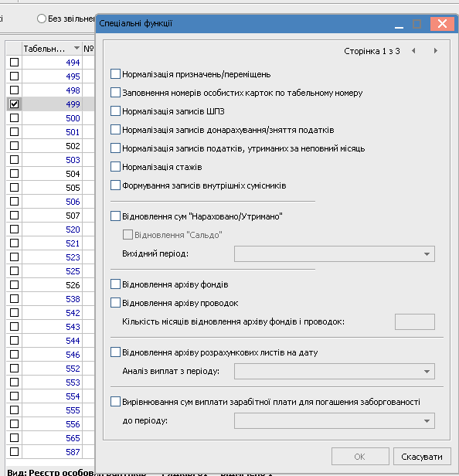Click the Кількість місяців відновлення input field
This screenshot has width=459, height=476.
click(x=415, y=321)
